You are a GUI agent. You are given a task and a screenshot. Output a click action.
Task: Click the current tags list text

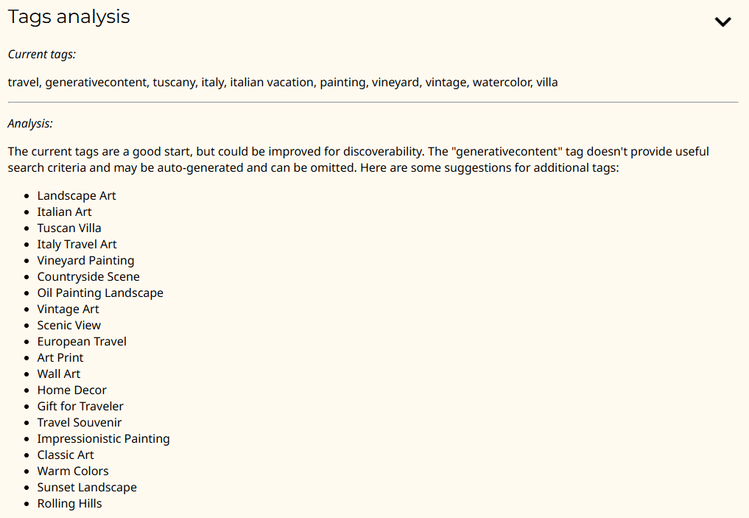point(283,83)
